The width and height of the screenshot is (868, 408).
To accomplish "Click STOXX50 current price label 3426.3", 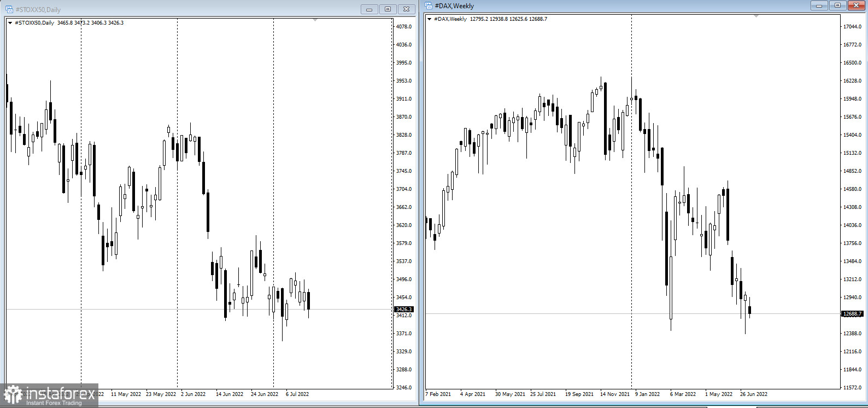I will pos(404,309).
